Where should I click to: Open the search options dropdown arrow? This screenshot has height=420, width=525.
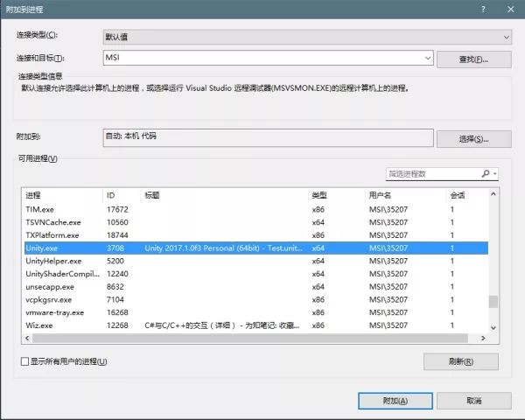coord(495,174)
